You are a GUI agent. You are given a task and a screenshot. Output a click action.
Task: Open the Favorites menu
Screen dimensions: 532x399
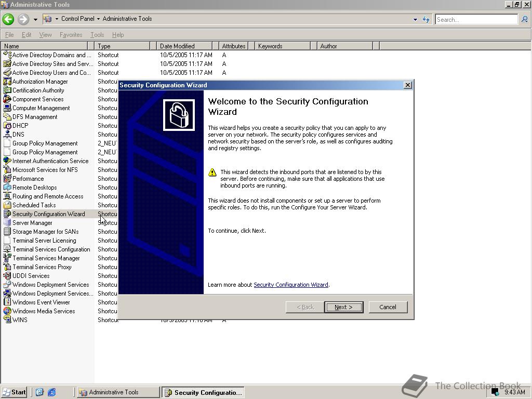point(71,35)
